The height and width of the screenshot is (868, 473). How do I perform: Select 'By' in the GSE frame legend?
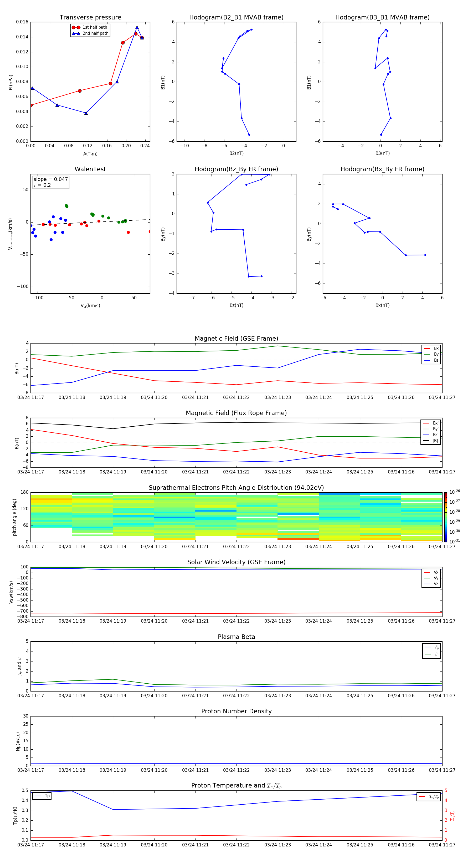coord(431,354)
